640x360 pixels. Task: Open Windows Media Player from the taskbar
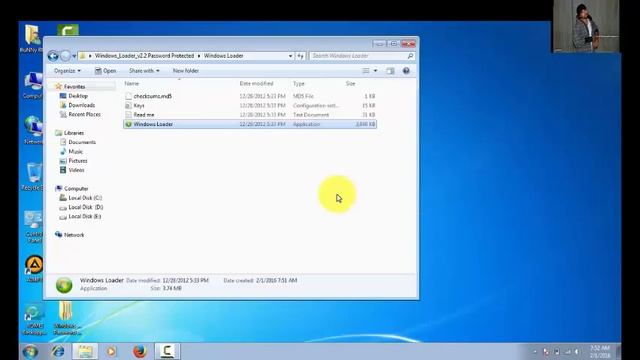(x=111, y=351)
